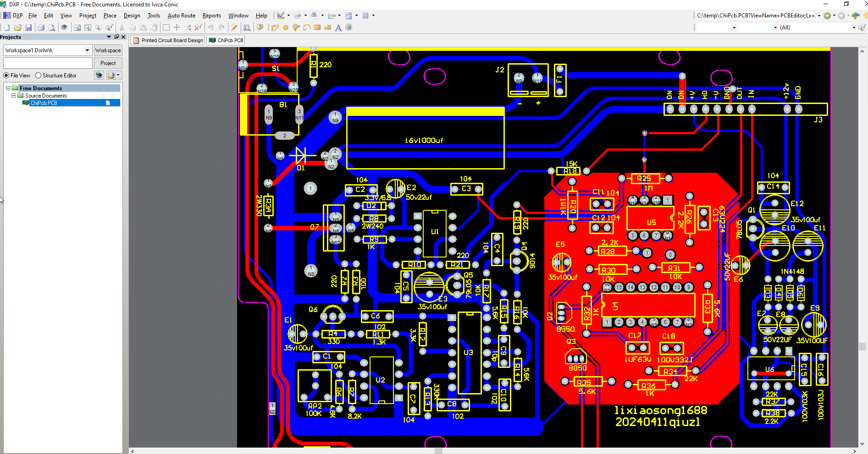This screenshot has width=868, height=454.
Task: Open the Workspace1.DsnWrk workspace dropdown
Action: coord(87,50)
